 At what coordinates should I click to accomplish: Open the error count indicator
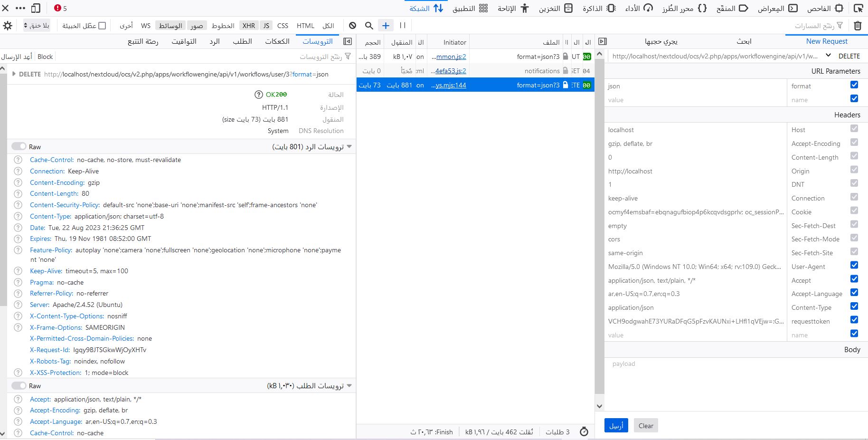tap(60, 8)
